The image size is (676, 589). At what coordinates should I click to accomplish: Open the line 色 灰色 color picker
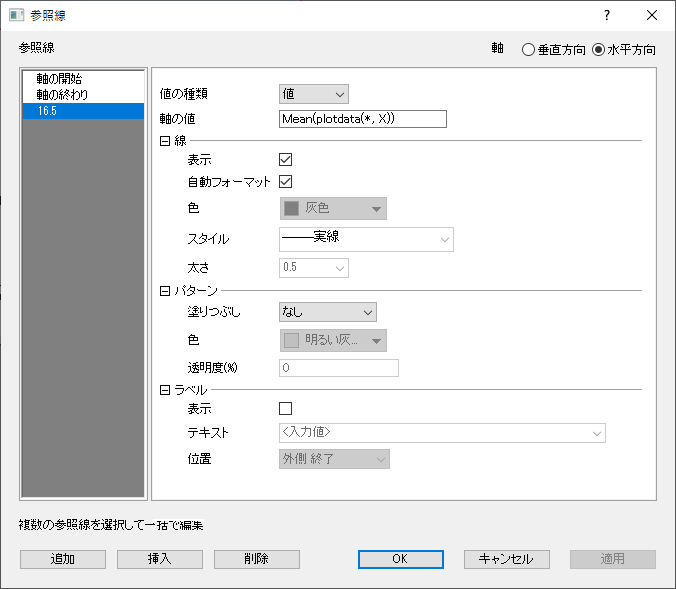tap(333, 209)
